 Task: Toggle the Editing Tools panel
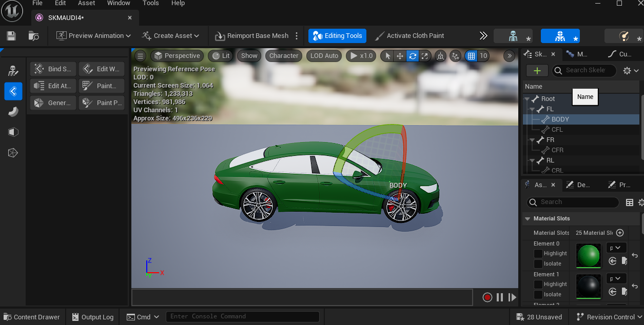coord(338,36)
